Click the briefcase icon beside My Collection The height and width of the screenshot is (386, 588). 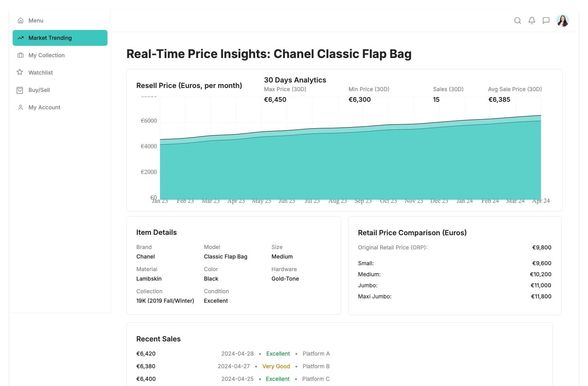(x=21, y=55)
